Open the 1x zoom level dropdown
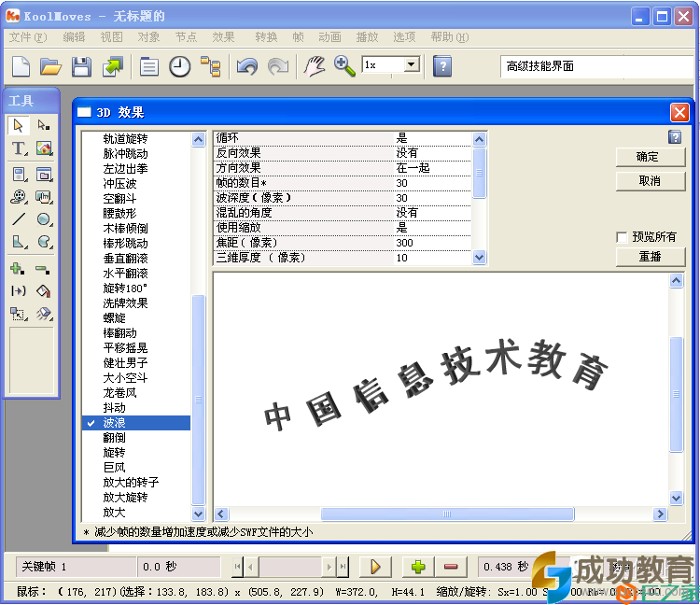 pos(412,65)
